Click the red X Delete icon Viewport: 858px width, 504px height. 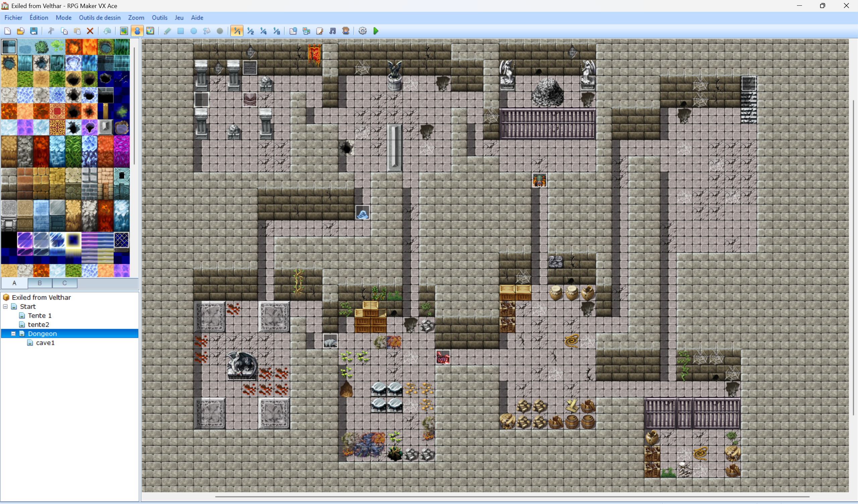pyautogui.click(x=90, y=31)
